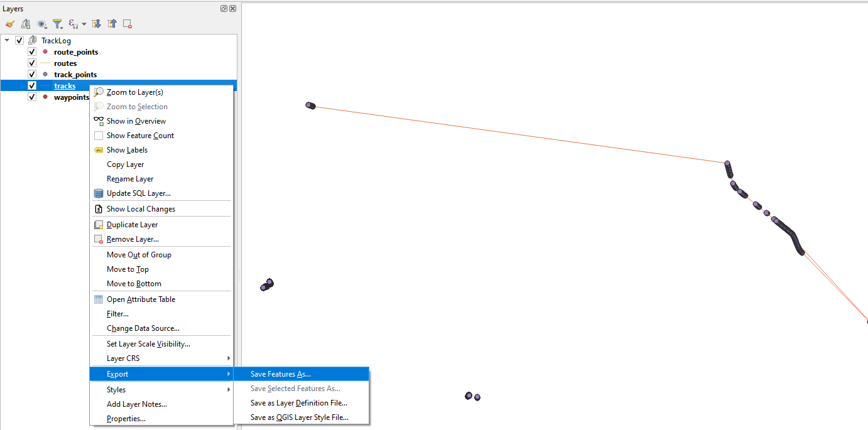Expand the Styles submenu
The image size is (868, 430).
[x=161, y=390]
